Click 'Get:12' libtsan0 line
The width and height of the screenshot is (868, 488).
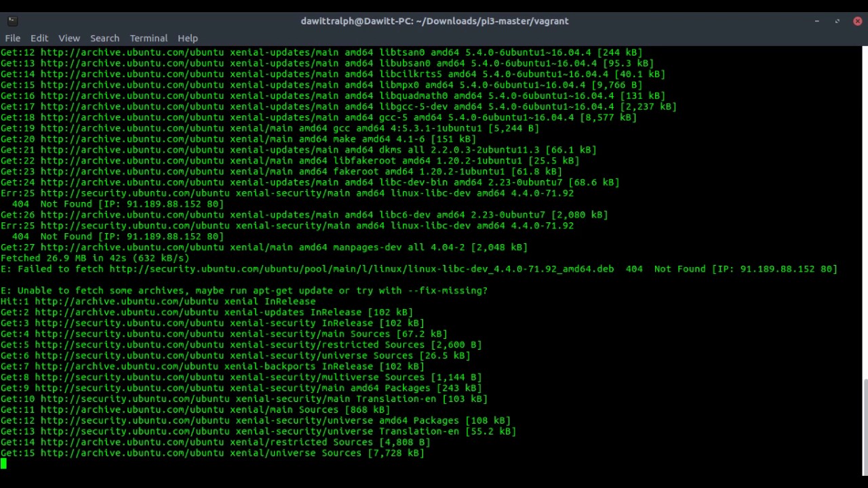pyautogui.click(x=321, y=52)
